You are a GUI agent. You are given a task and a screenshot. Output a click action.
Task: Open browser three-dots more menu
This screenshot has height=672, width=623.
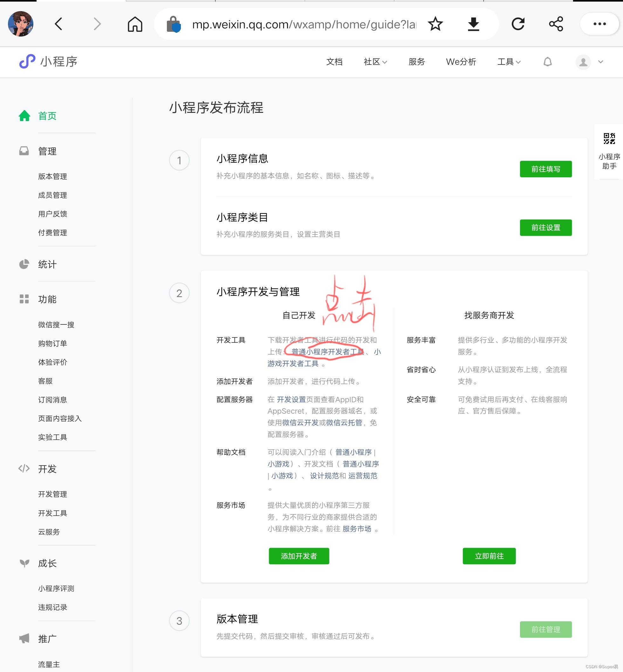(x=599, y=24)
